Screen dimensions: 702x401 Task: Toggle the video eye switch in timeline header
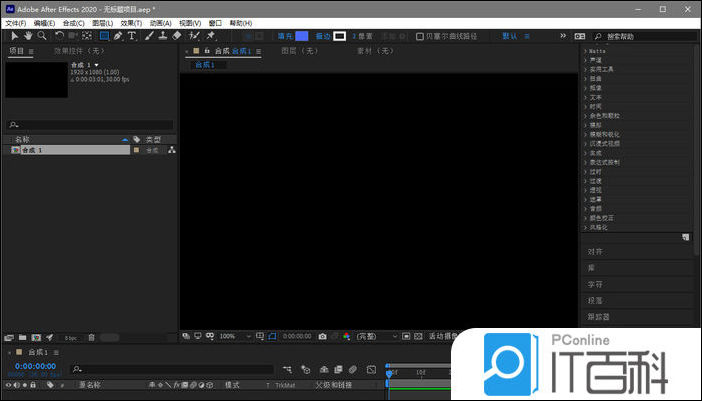click(8, 385)
